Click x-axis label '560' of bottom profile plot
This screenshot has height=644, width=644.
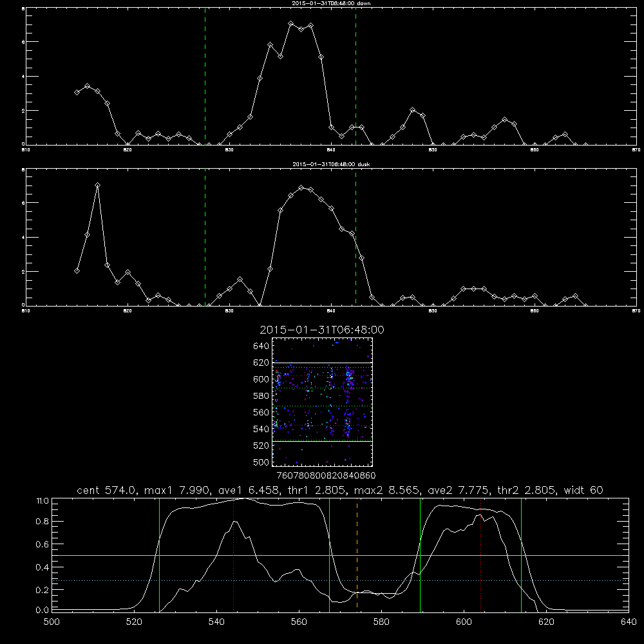299,622
